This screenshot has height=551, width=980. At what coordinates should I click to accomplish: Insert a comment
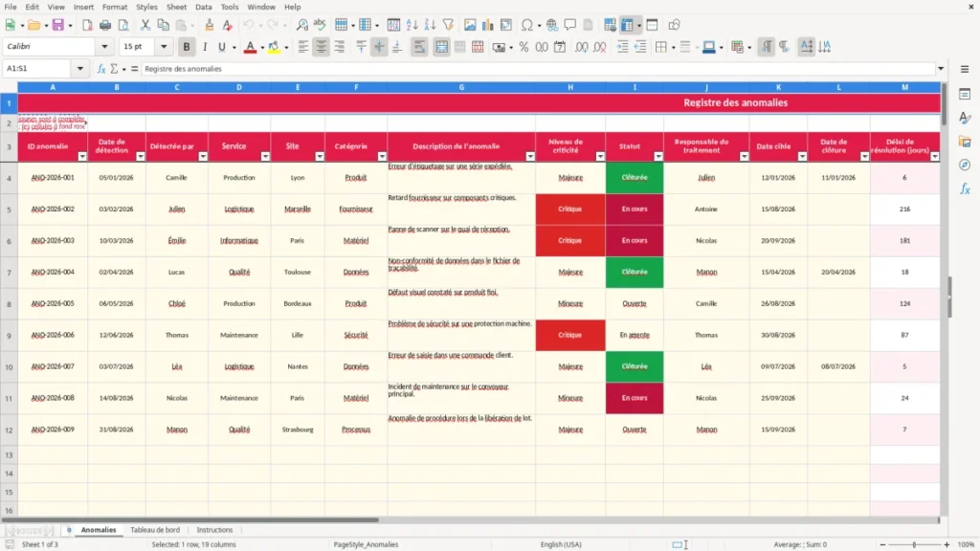(x=570, y=25)
